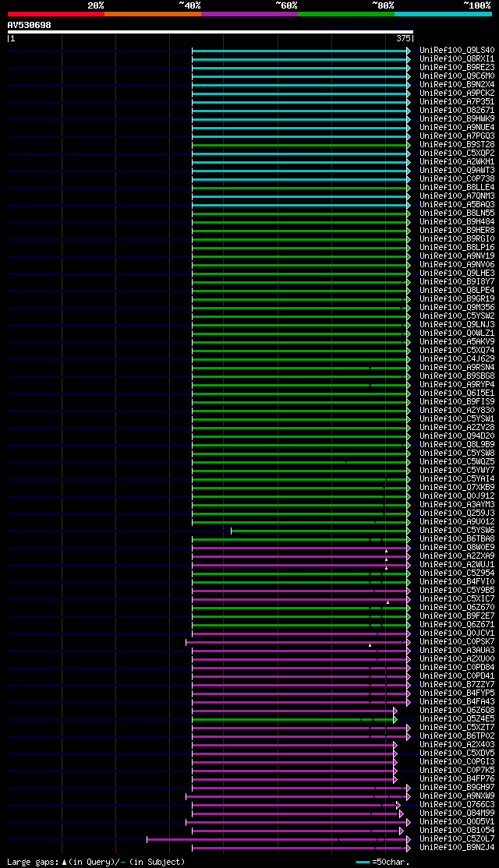Select the UniRef100_Q9LHE3 hit label
Image resolution: width=499 pixels, height=868 pixels.
tap(457, 273)
